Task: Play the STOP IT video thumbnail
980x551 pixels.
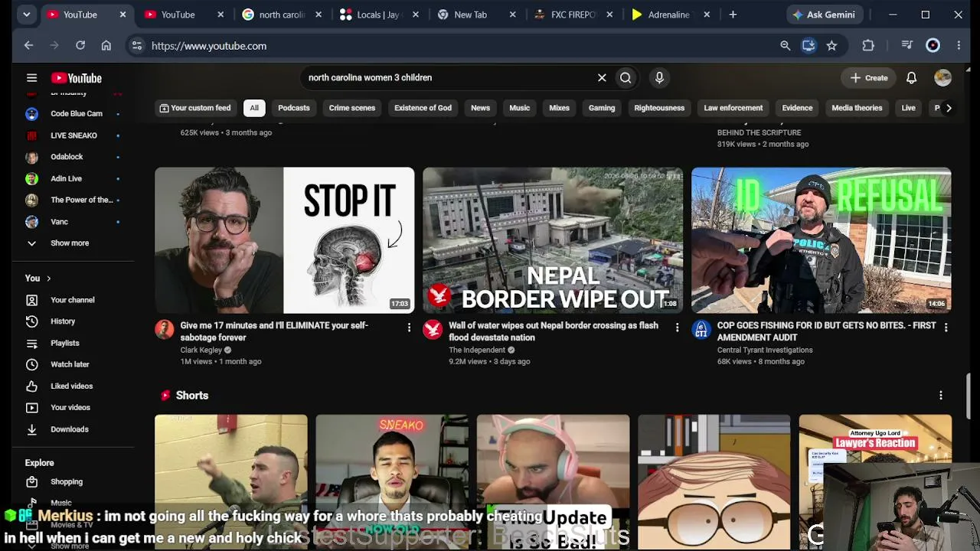Action: pos(285,240)
